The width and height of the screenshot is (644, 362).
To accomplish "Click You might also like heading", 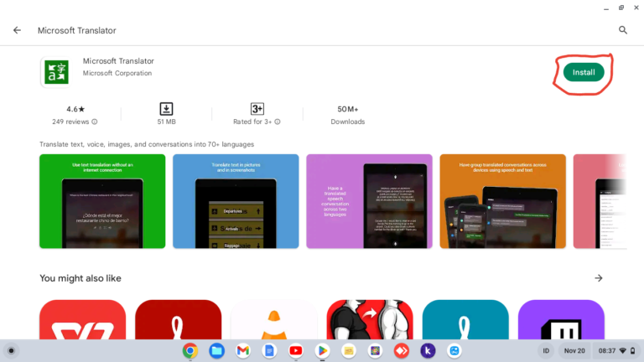I will click(x=80, y=278).
